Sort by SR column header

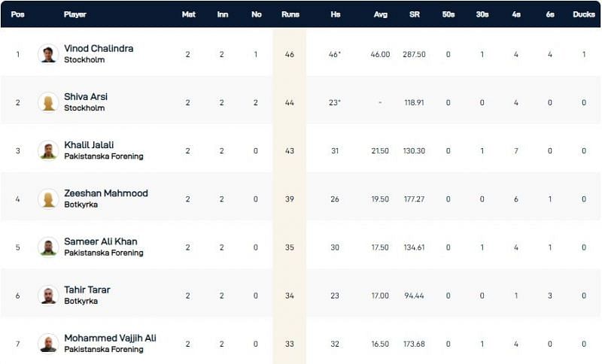415,14
